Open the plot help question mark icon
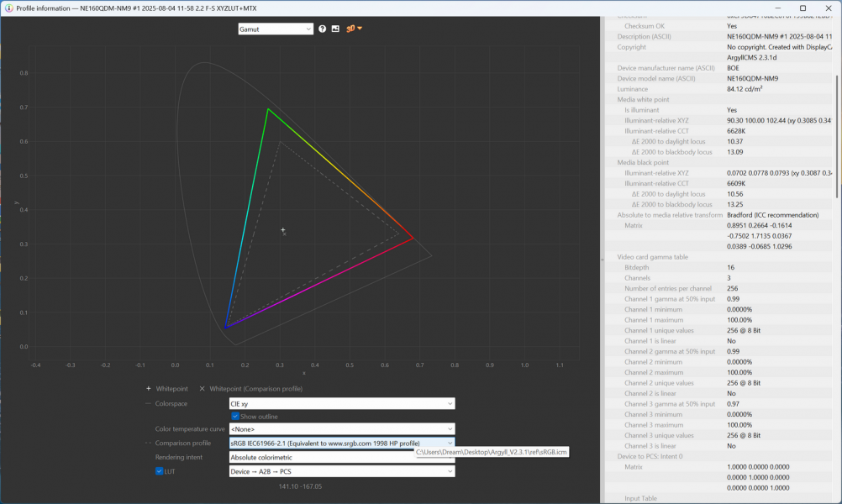The width and height of the screenshot is (842, 504). coord(322,29)
